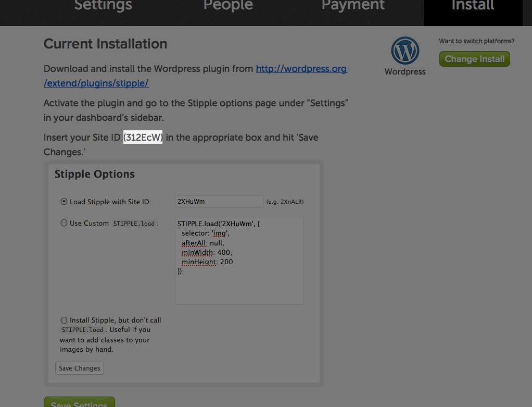Switch to the People tab
The height and width of the screenshot is (407, 532).
click(x=228, y=5)
